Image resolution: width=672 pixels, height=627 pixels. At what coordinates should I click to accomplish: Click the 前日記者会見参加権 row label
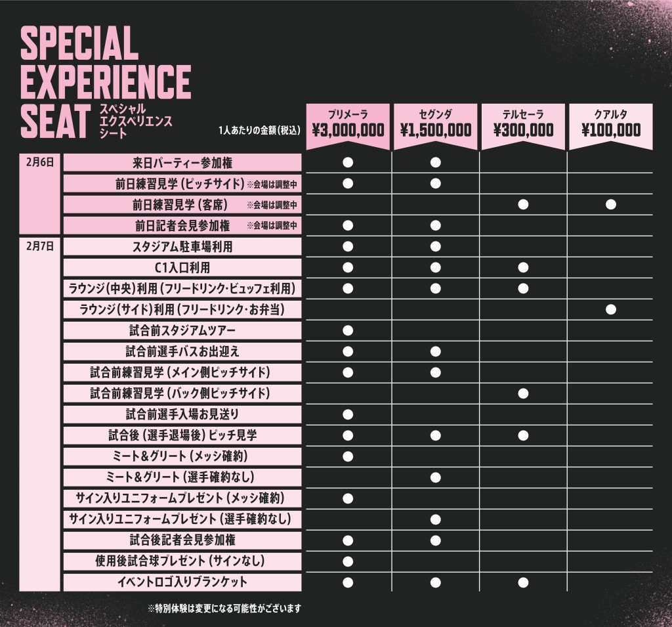(x=182, y=225)
